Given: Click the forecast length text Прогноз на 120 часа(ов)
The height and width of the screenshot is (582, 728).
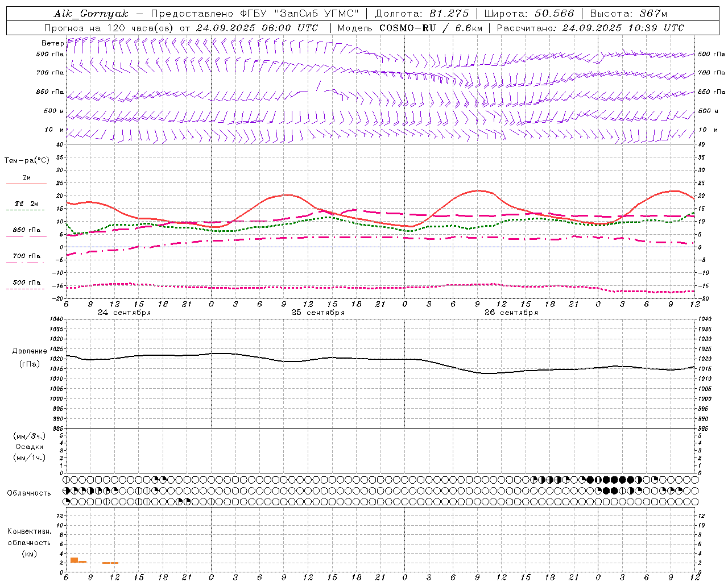Looking at the screenshot, I should (x=109, y=28).
